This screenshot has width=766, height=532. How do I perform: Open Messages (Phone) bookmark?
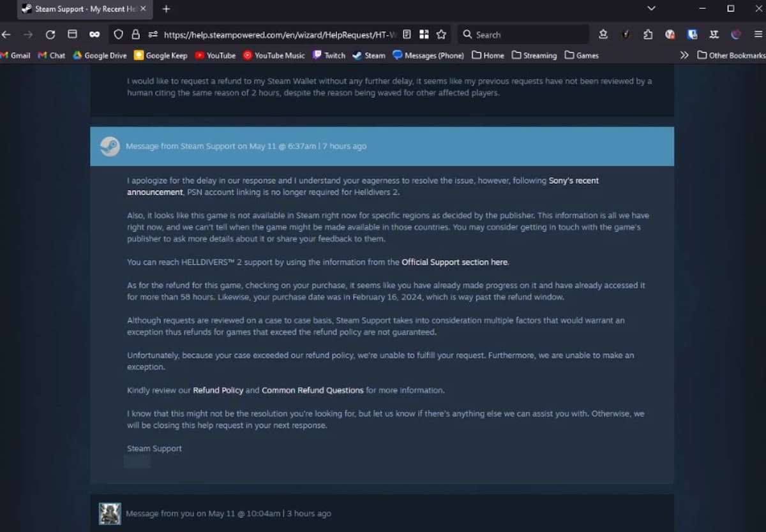pyautogui.click(x=428, y=55)
